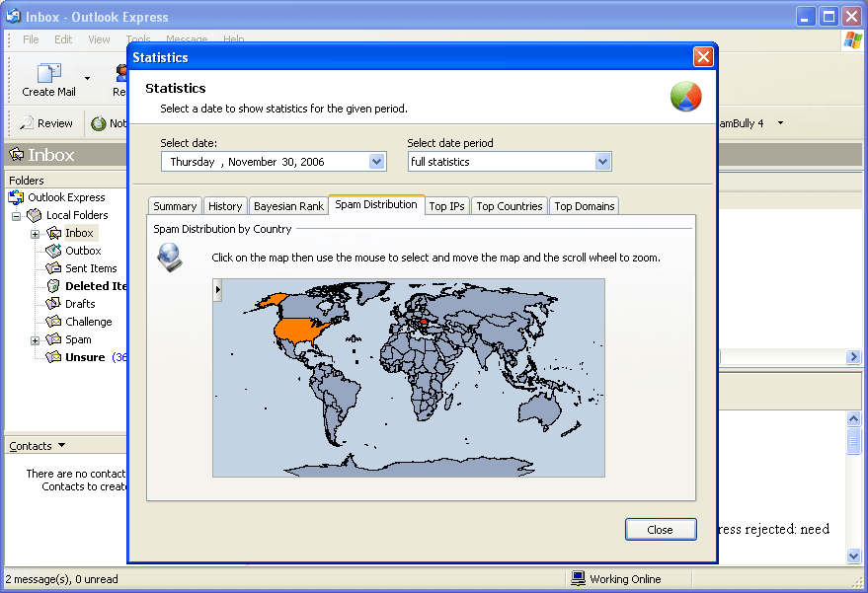The width and height of the screenshot is (868, 593).
Task: Click the globe icon in Spam Distribution panel
Action: (x=169, y=257)
